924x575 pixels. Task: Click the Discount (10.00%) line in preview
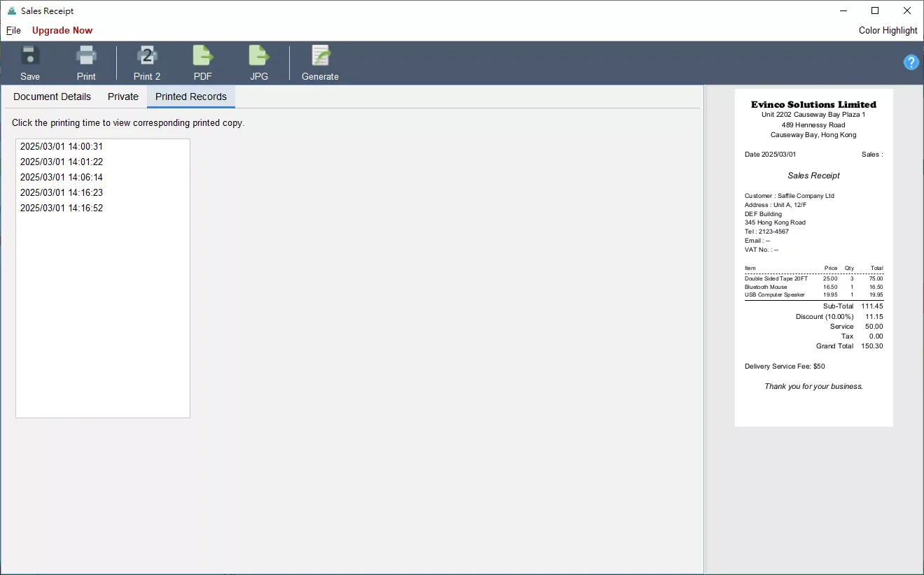(839, 317)
